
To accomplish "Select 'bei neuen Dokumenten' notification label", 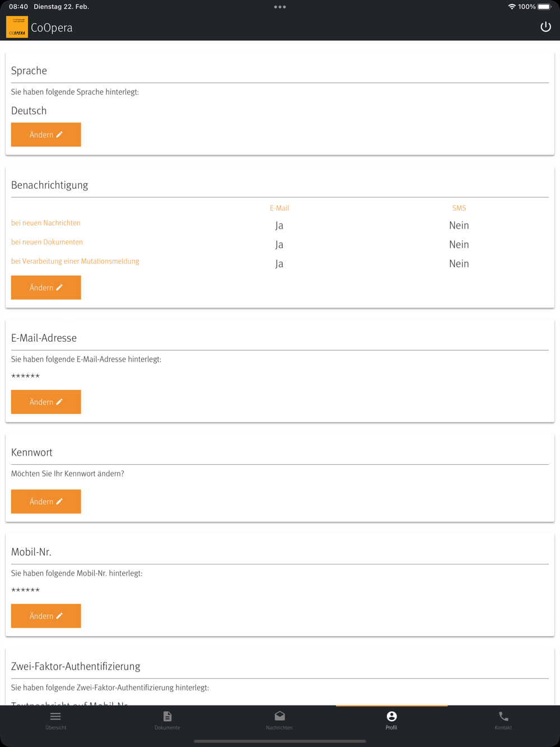I will point(47,242).
